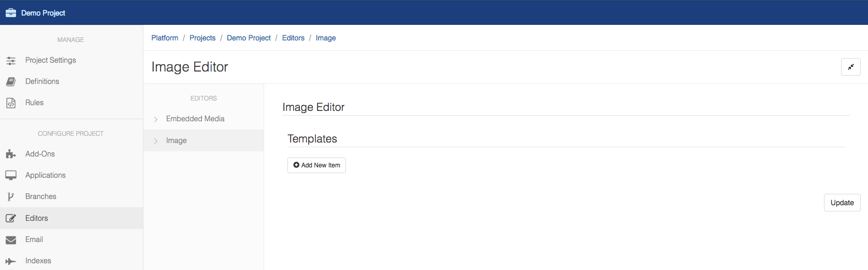Screen dimensions: 868x270
Task: Go to Projects breadcrumb link
Action: (x=202, y=38)
